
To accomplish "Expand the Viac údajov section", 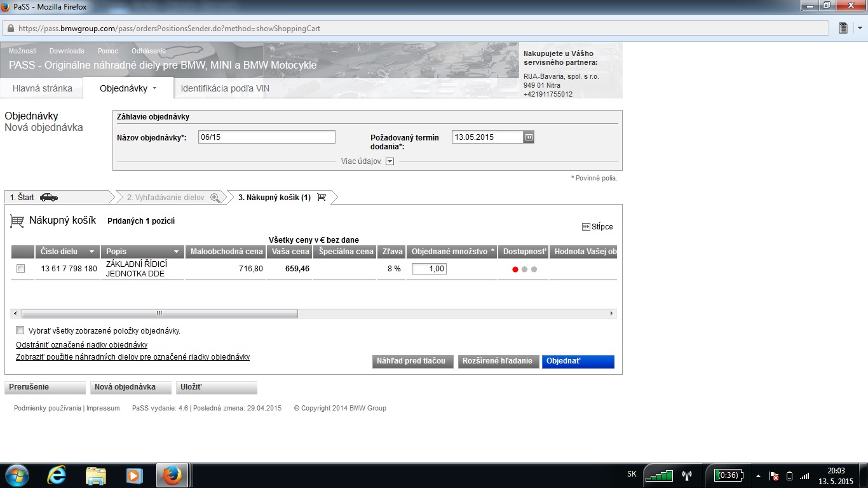I will tap(390, 161).
